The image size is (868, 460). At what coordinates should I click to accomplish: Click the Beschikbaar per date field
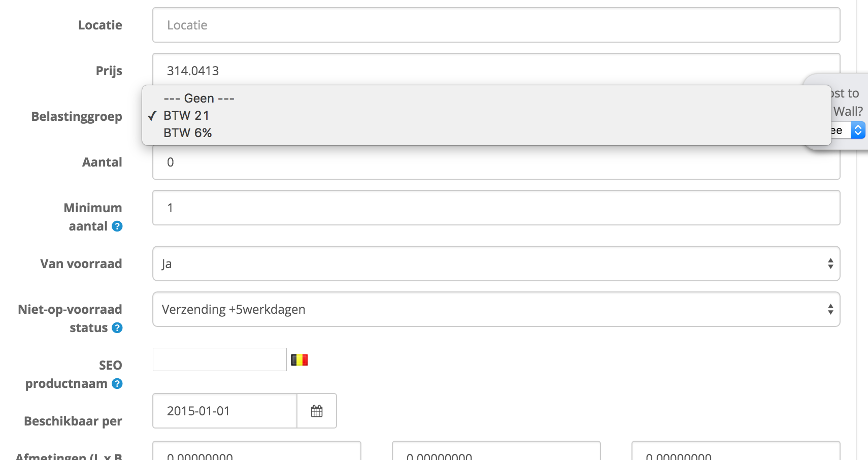(224, 411)
